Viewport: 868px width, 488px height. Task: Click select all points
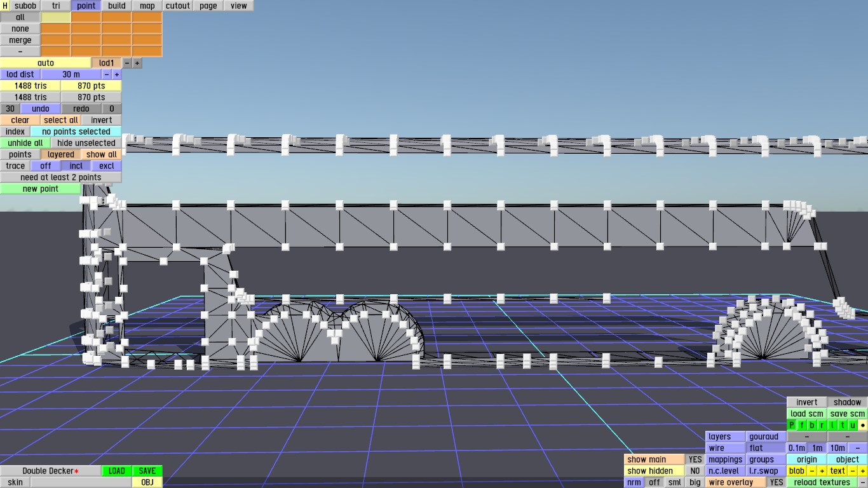click(61, 120)
